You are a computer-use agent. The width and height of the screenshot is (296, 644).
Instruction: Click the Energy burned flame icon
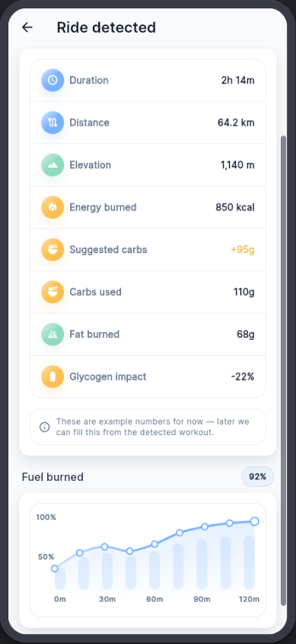pos(53,207)
